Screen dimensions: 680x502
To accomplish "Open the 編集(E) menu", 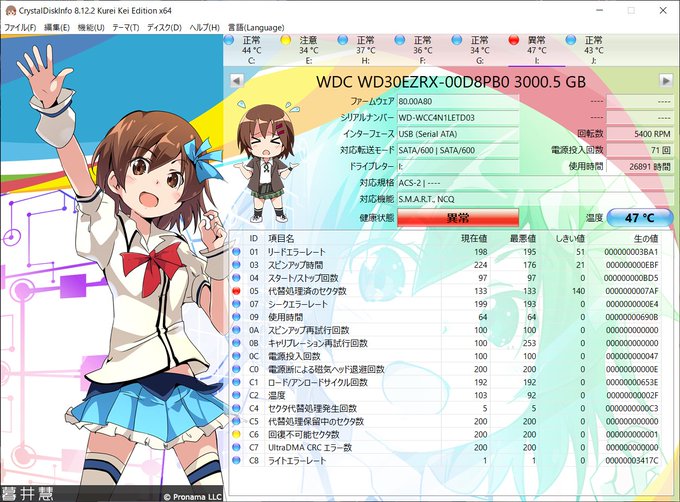I will (x=57, y=27).
